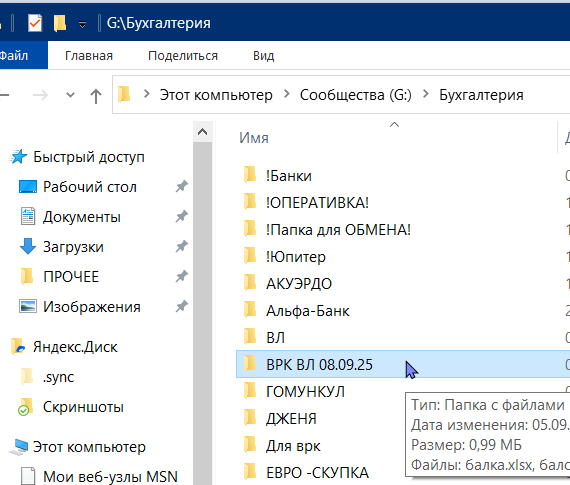Screen dimensions: 570x485
Task: Click the Изображения picture icon
Action: 28,306
